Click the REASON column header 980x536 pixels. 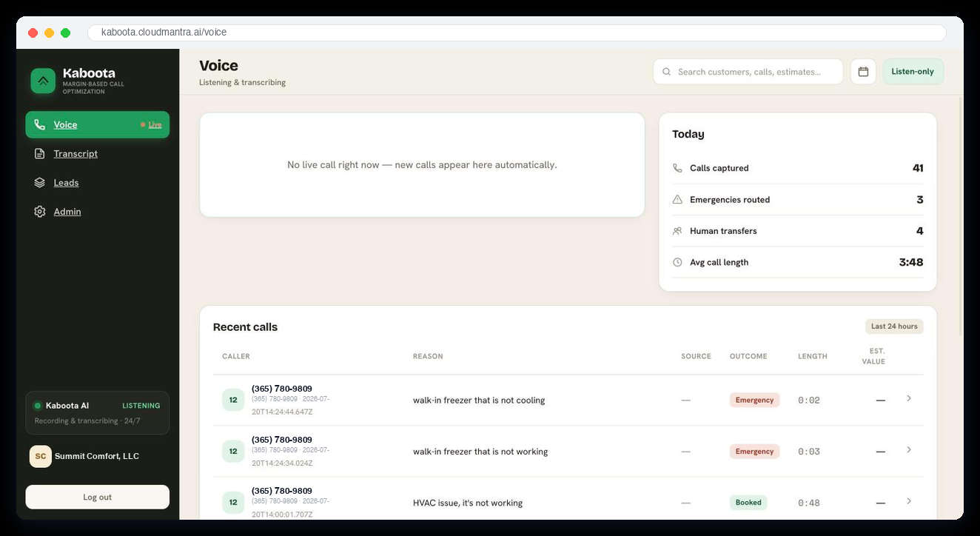click(428, 356)
